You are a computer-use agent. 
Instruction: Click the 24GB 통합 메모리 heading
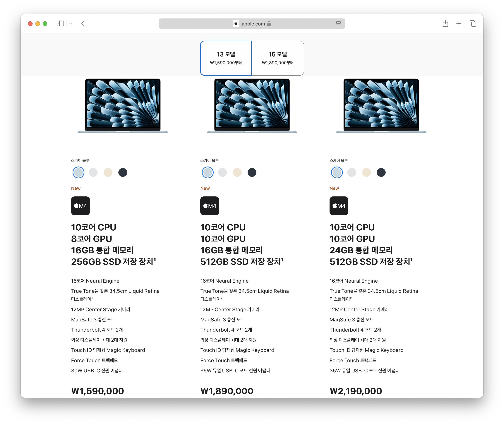361,250
